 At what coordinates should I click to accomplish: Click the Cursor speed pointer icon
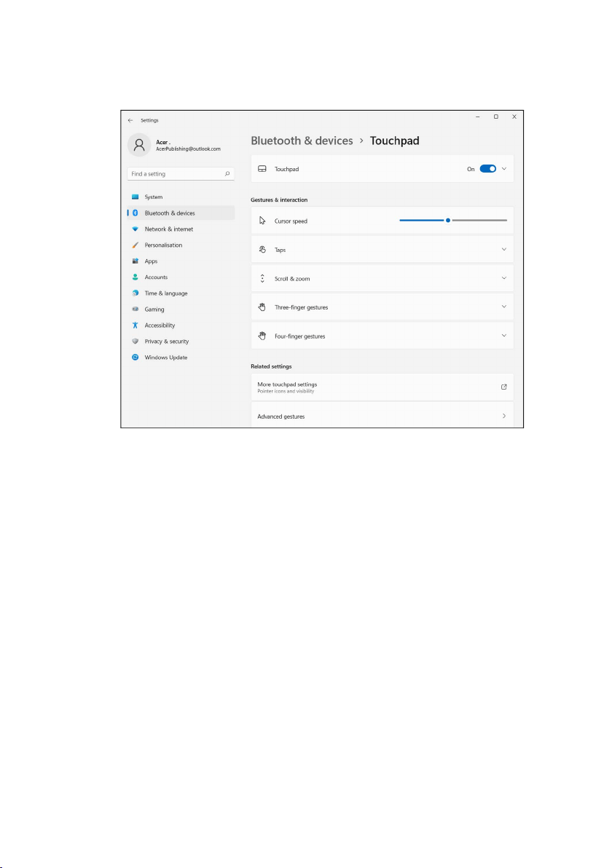tap(262, 221)
